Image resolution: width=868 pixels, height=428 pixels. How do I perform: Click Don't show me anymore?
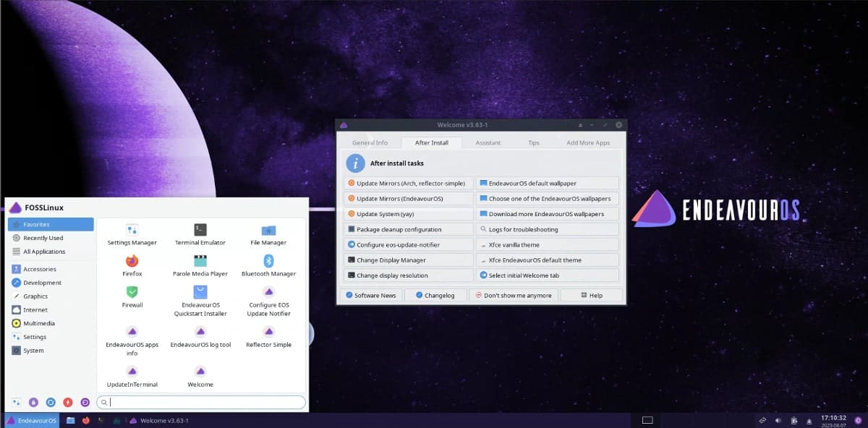point(514,295)
